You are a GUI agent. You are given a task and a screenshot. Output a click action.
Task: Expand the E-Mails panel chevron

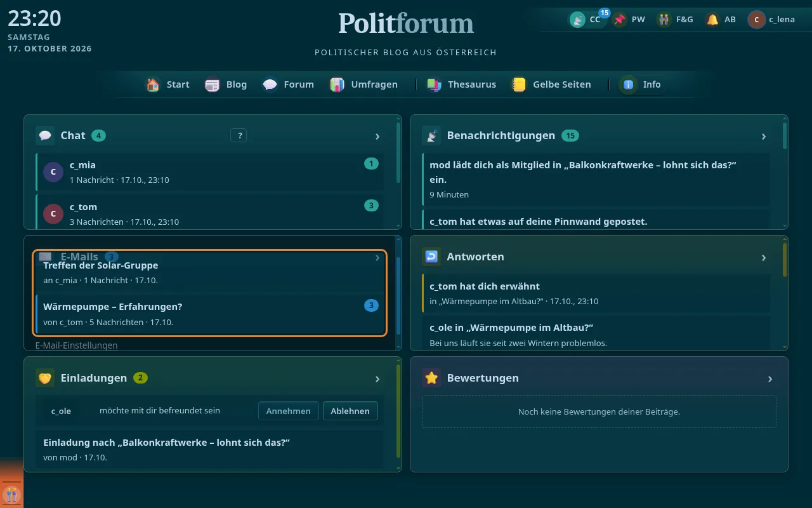(x=377, y=257)
